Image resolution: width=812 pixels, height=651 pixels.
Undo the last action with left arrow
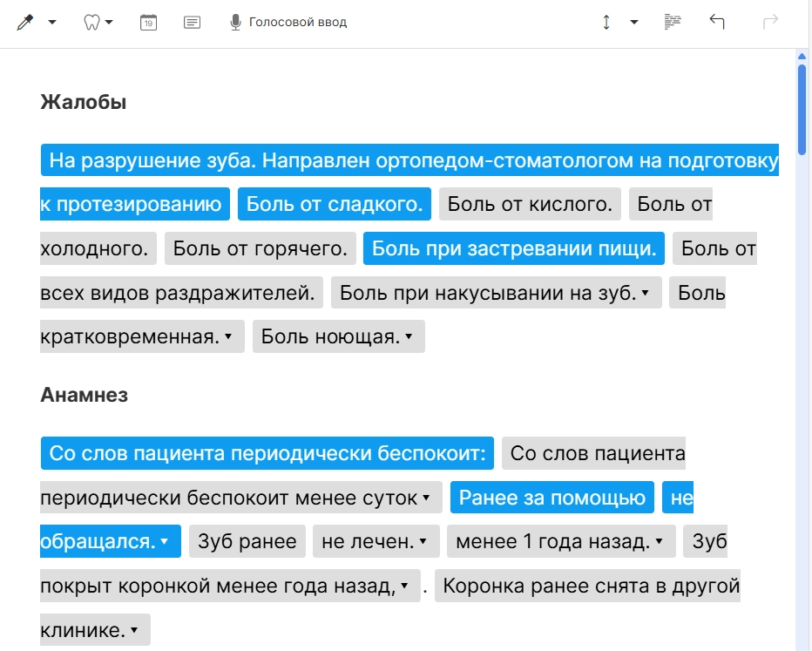[717, 22]
